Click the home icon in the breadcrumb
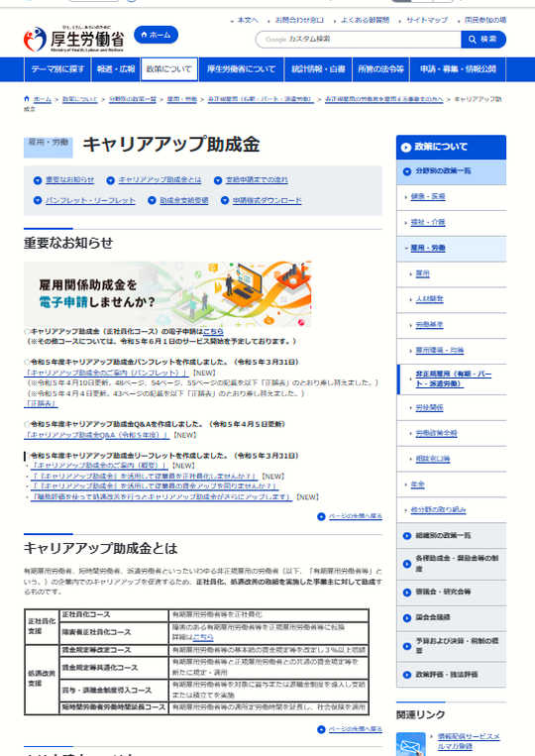535x756 pixels. [x=27, y=99]
